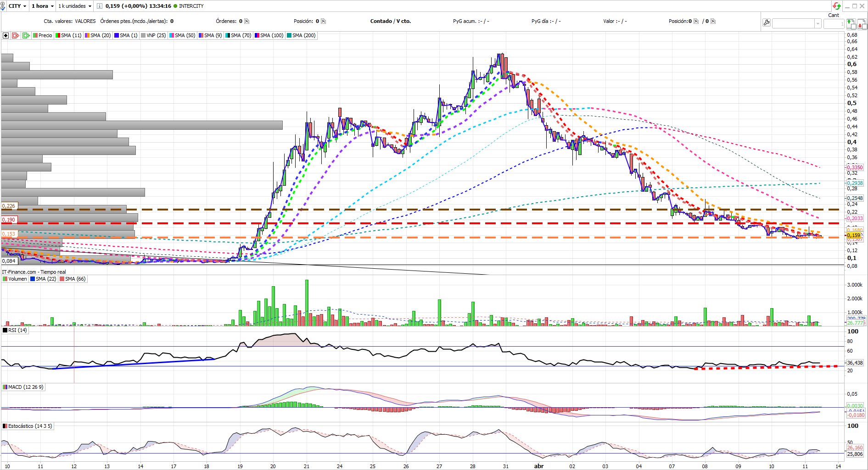868x470 pixels.
Task: Click the icon after Posición:0 on the right
Action: [x=696, y=21]
